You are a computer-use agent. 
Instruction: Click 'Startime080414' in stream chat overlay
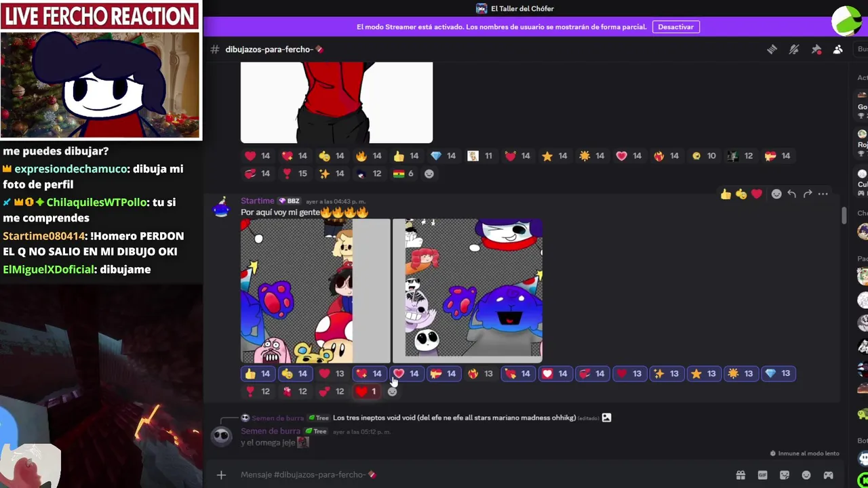point(44,236)
